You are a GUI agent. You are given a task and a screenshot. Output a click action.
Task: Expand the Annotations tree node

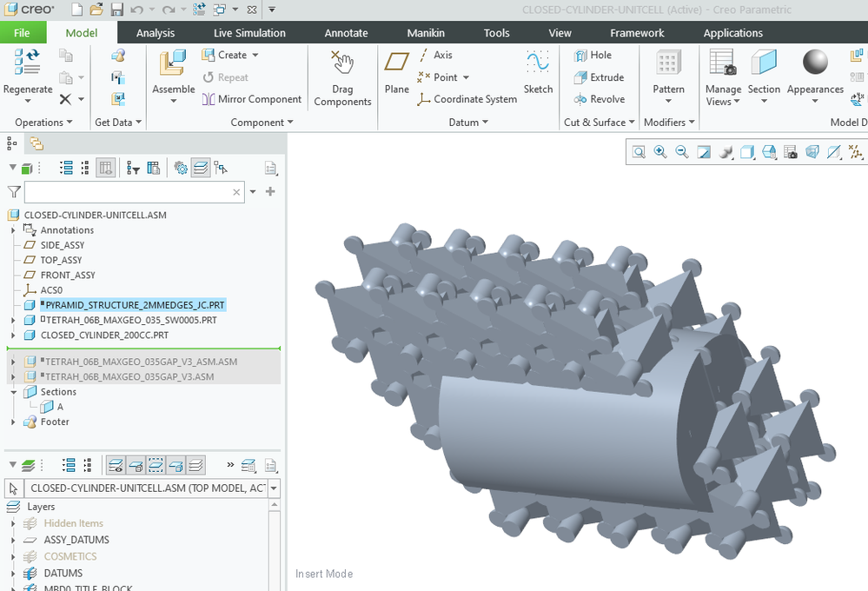(x=13, y=230)
